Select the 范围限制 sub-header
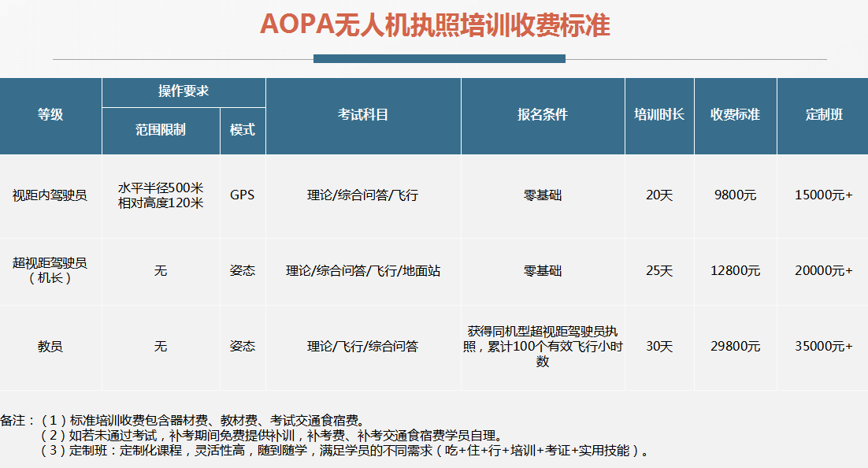868x468 pixels. point(161,130)
